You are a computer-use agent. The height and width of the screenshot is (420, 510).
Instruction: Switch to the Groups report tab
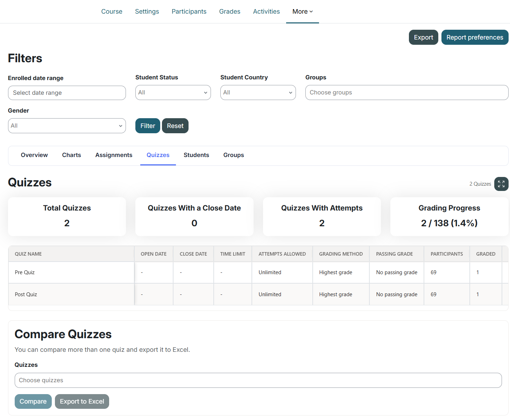pyautogui.click(x=234, y=155)
